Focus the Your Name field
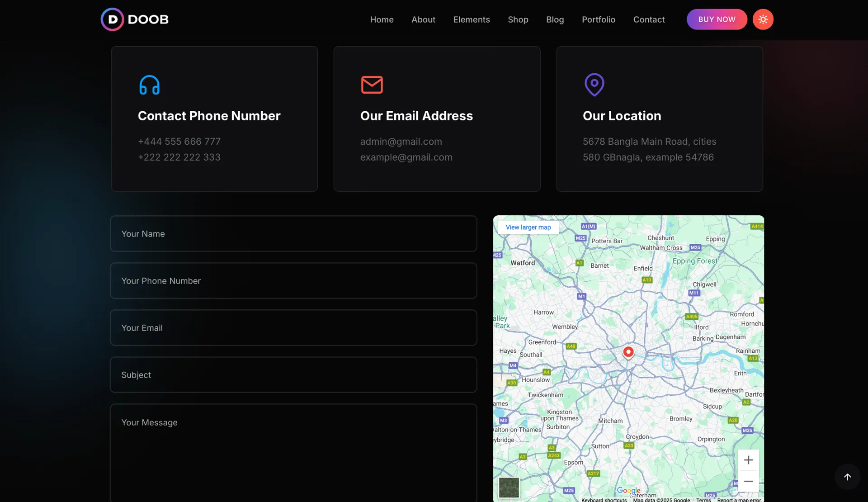The height and width of the screenshot is (502, 868). coord(293,234)
